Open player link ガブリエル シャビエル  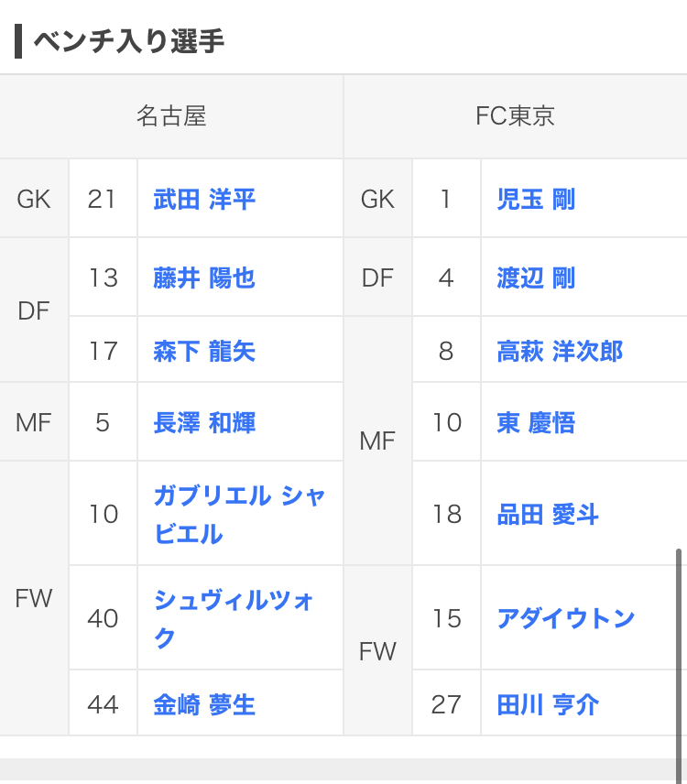tap(239, 515)
